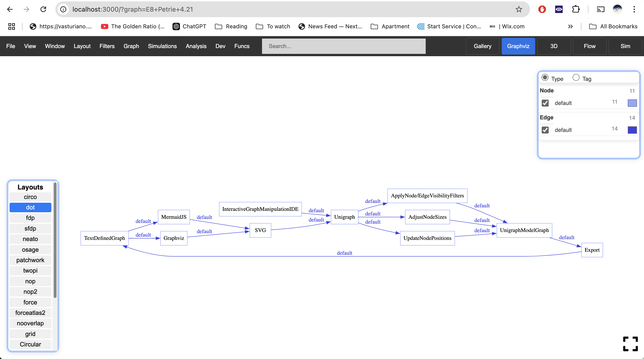The width and height of the screenshot is (644, 359).
Task: Open the All Bookmarks folder
Action: (613, 26)
